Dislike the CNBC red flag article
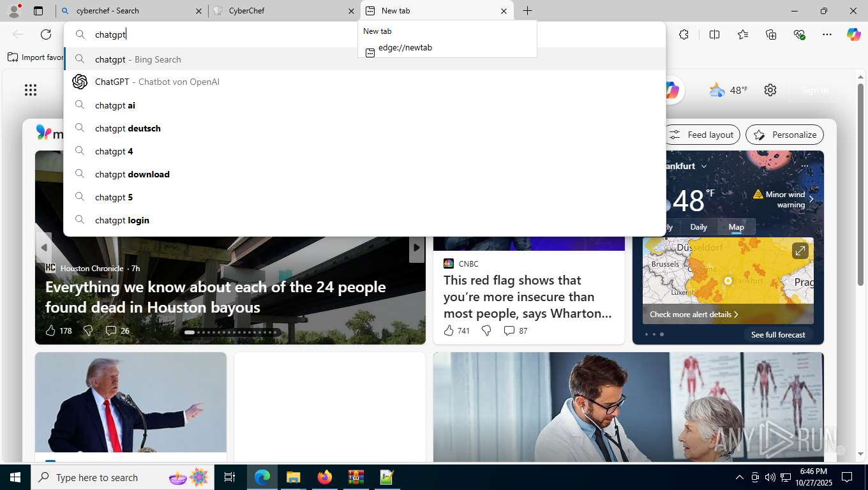The width and height of the screenshot is (868, 490). coord(486,330)
